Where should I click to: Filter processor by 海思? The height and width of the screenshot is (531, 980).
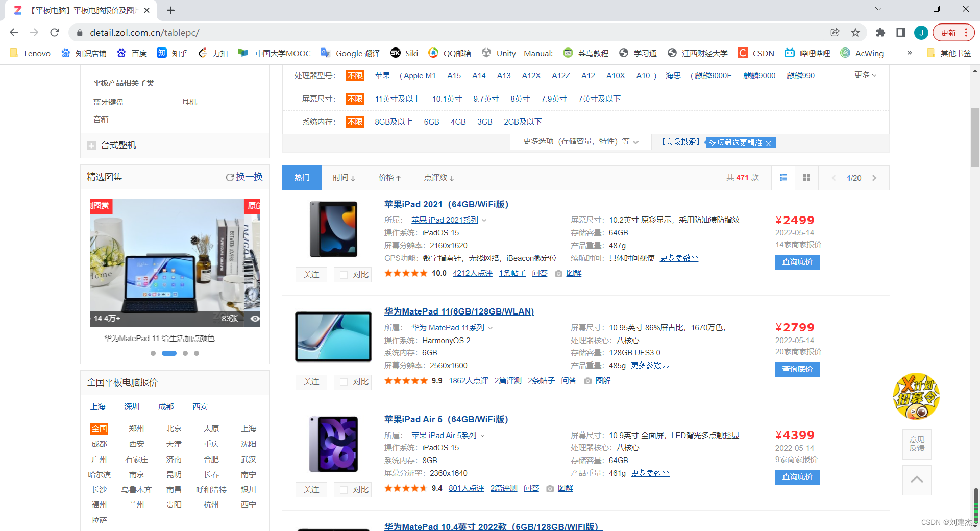673,76
